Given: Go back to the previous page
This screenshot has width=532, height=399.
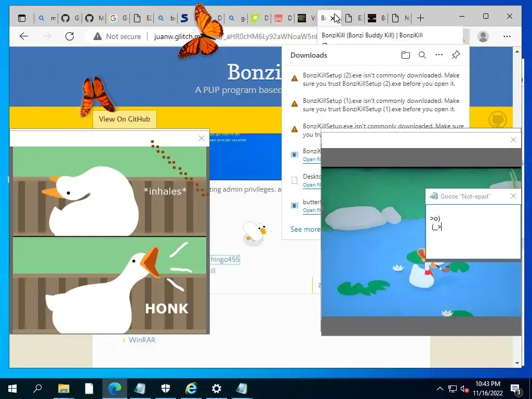Looking at the screenshot, I should pos(24,36).
